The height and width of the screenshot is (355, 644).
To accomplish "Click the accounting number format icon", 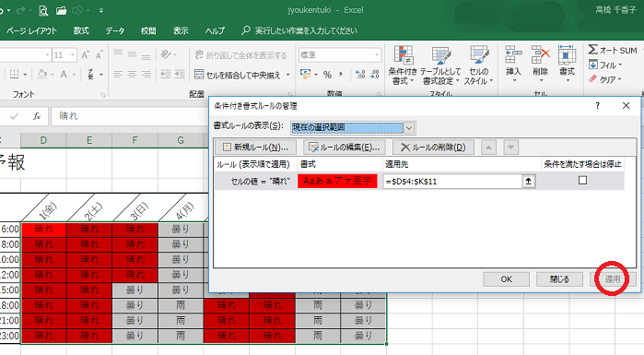I will pos(305,75).
